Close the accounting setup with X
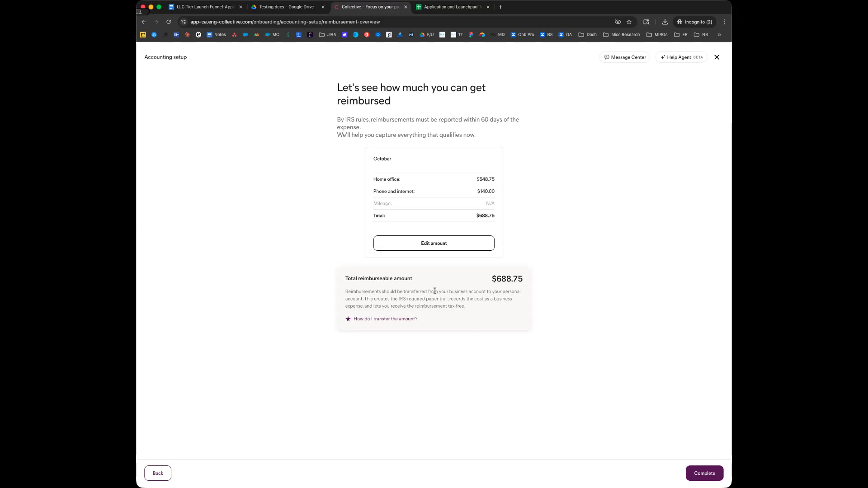Screen dimensions: 868x488 717,57
